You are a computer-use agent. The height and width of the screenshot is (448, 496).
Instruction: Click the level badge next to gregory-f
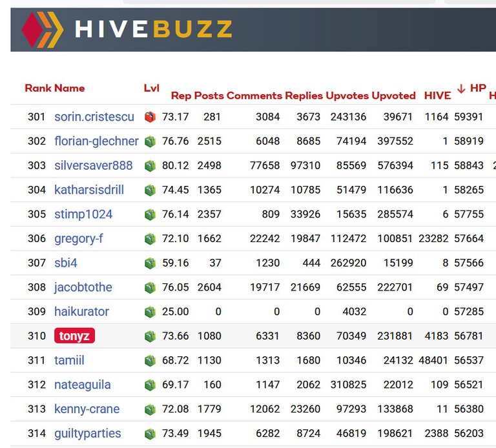coord(150,239)
